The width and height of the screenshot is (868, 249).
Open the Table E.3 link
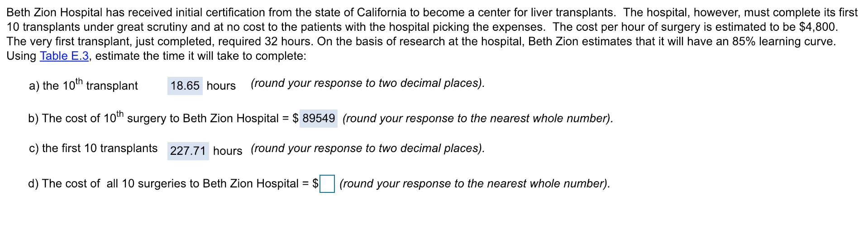pos(64,56)
